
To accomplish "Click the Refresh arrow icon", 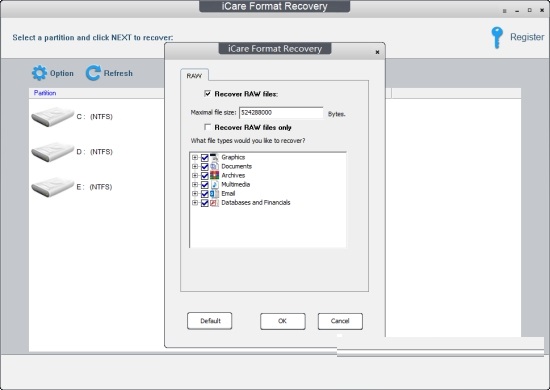I will pyautogui.click(x=93, y=73).
